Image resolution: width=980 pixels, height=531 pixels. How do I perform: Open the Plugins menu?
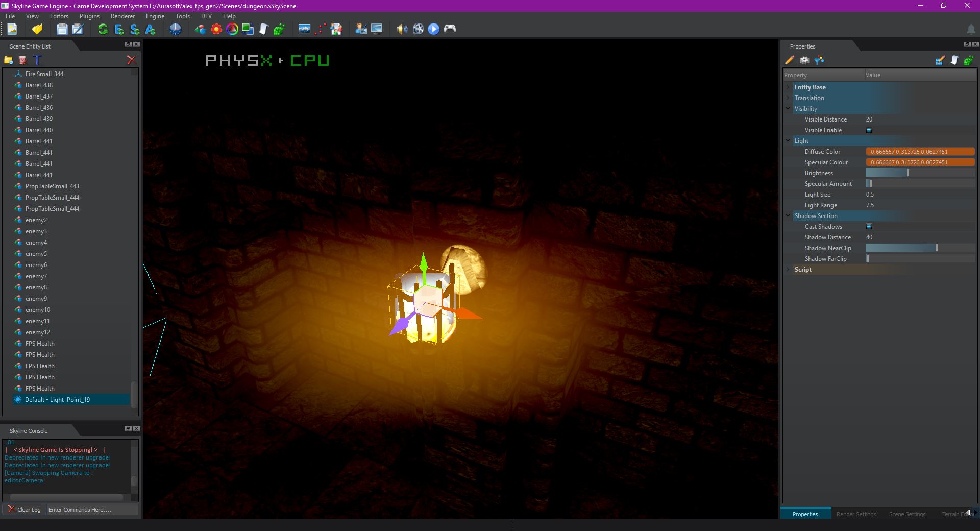[89, 16]
